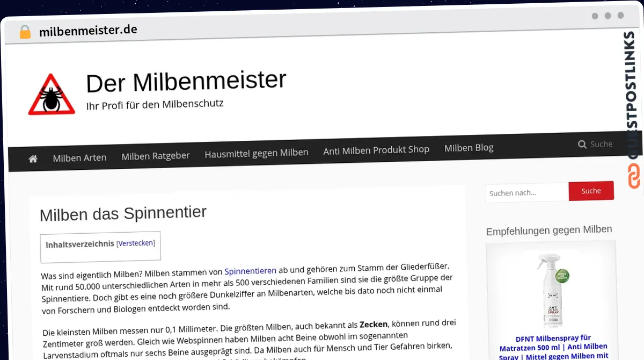Image resolution: width=644 pixels, height=360 pixels.
Task: Open the Milben Ratgeber menu
Action: tap(156, 155)
